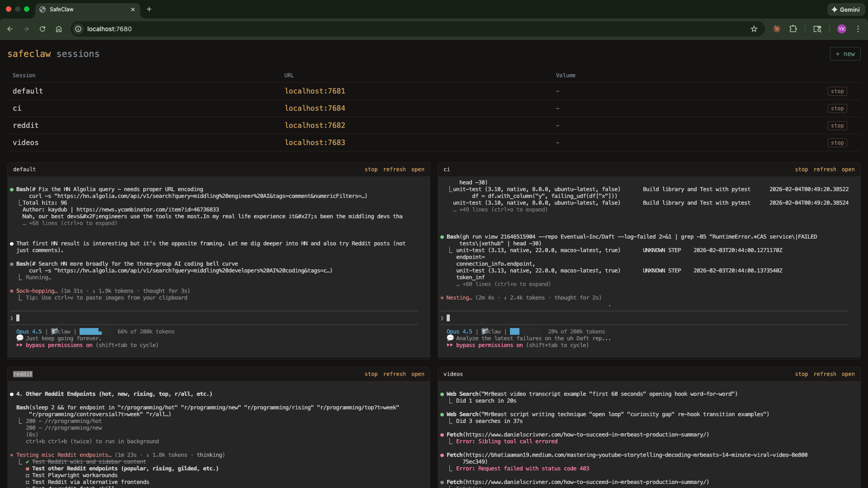Go to the browser home icon

tap(59, 29)
